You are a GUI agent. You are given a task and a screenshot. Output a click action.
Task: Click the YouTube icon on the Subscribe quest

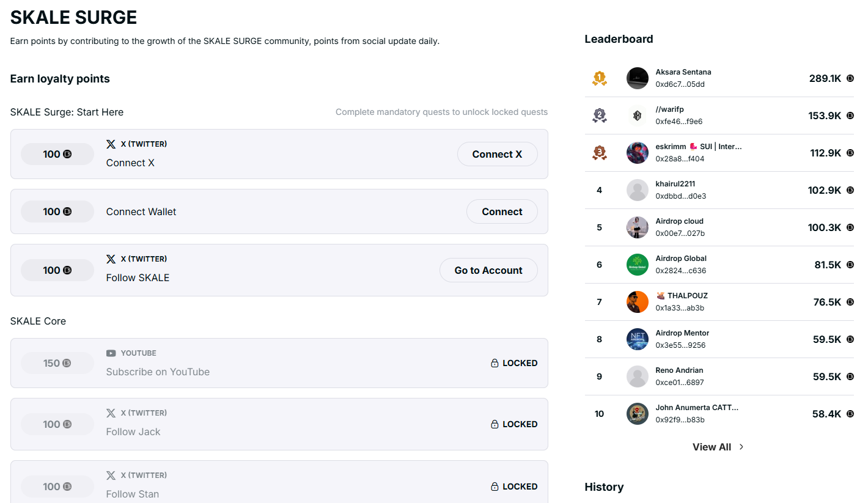point(111,353)
